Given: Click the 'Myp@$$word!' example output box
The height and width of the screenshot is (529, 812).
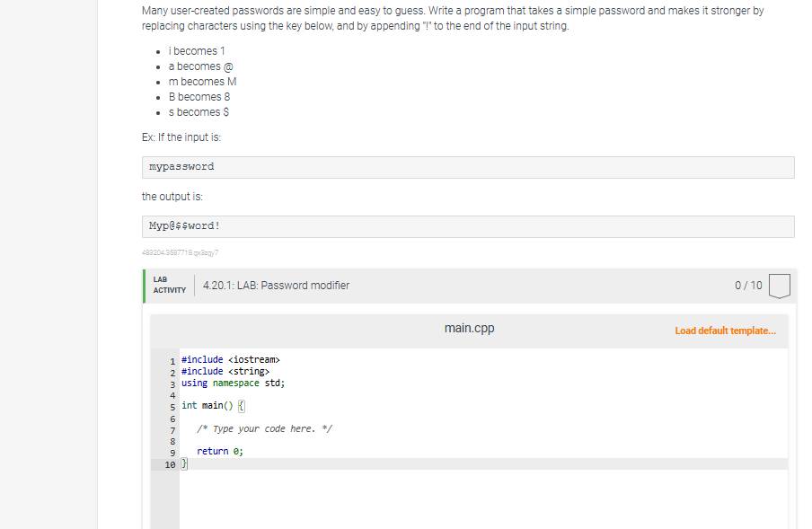Looking at the screenshot, I should click(468, 226).
